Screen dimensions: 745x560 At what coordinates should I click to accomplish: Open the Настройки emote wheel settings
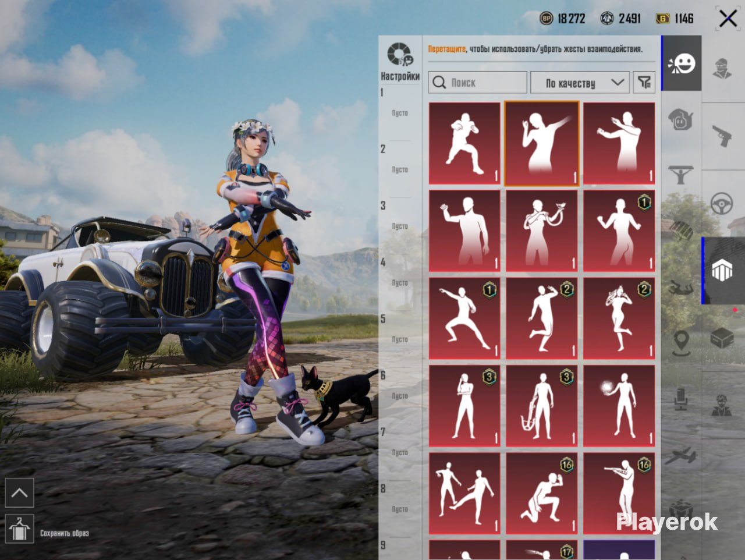click(x=400, y=61)
